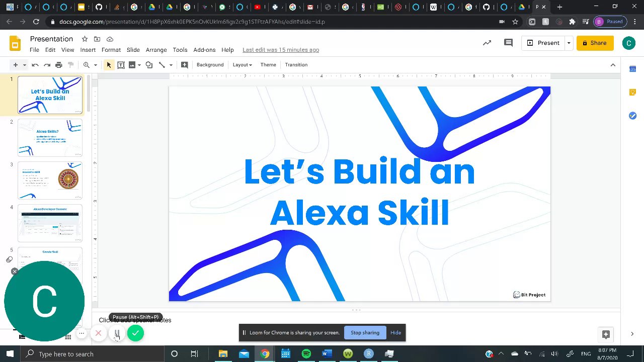
Task: Click the Theme button
Action: (268, 65)
